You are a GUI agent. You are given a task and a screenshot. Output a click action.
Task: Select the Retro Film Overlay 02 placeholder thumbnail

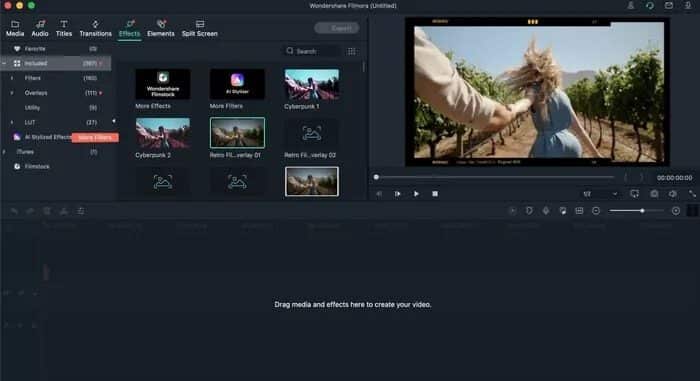click(x=312, y=133)
